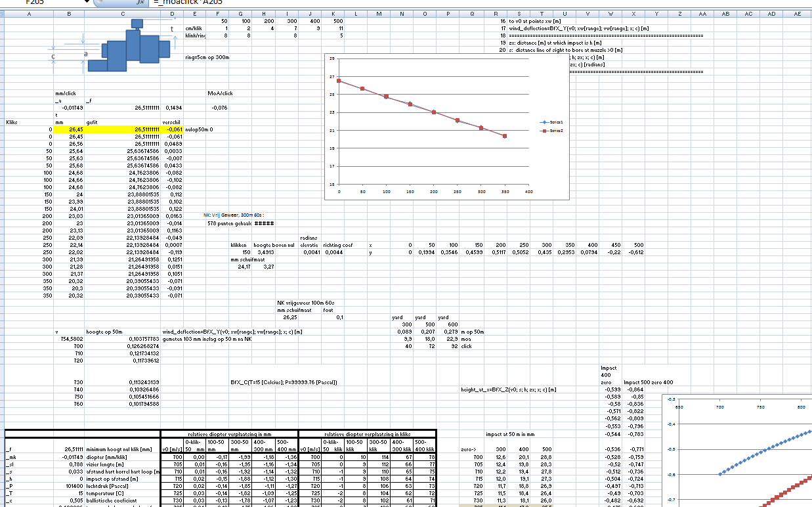Select the Series2 legend entry
This screenshot has height=507, width=812.
(x=551, y=131)
